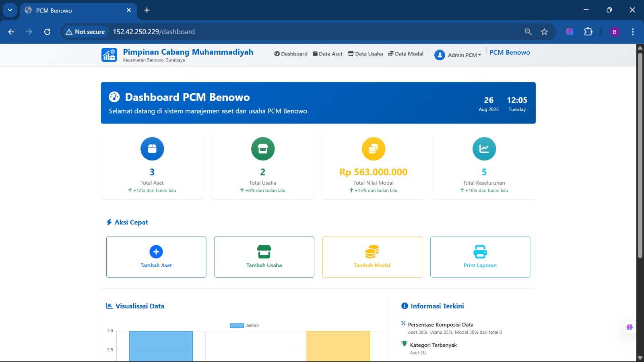Click the brain extension icon in toolbar
644x362 pixels.
click(570, 32)
